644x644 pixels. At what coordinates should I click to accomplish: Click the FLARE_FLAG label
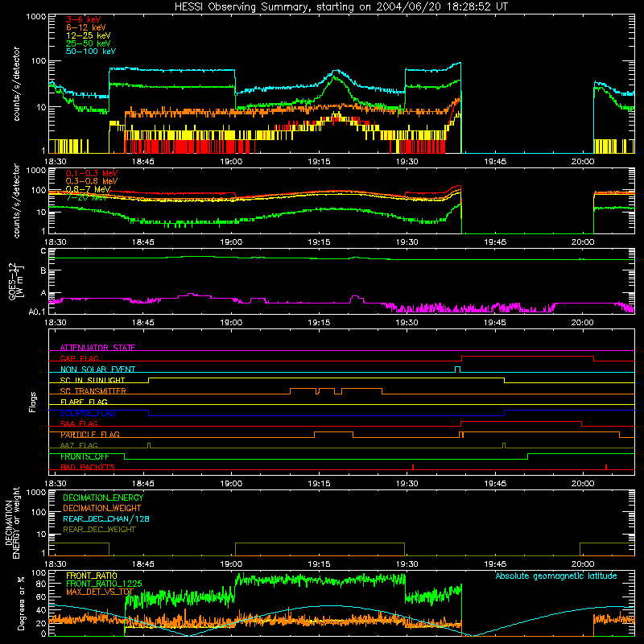click(x=84, y=402)
